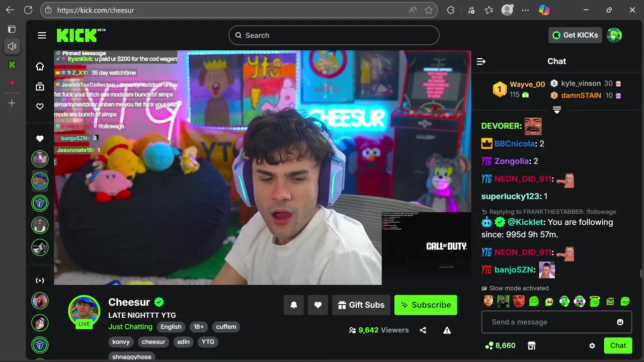
Task: Open chat settings gear
Action: click(592, 346)
